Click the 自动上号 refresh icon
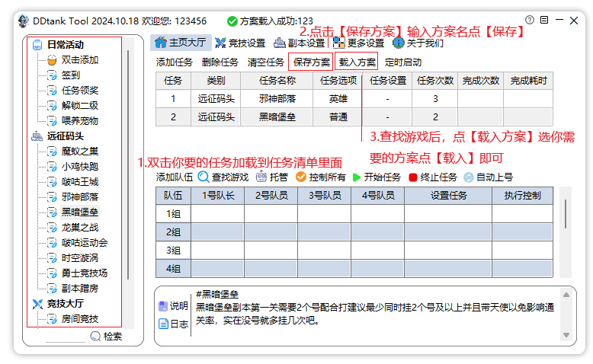The image size is (593, 364). point(469,177)
